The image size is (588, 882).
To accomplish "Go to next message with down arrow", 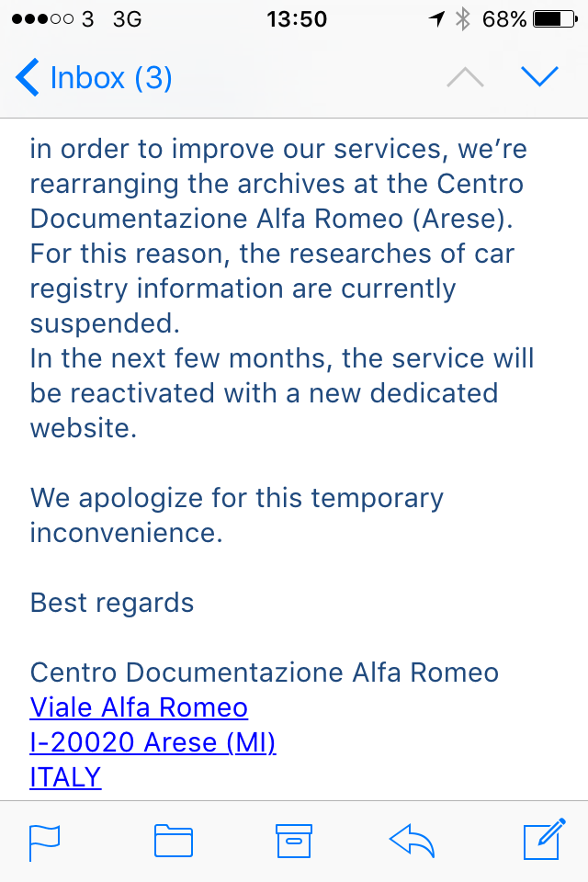I will click(x=539, y=77).
